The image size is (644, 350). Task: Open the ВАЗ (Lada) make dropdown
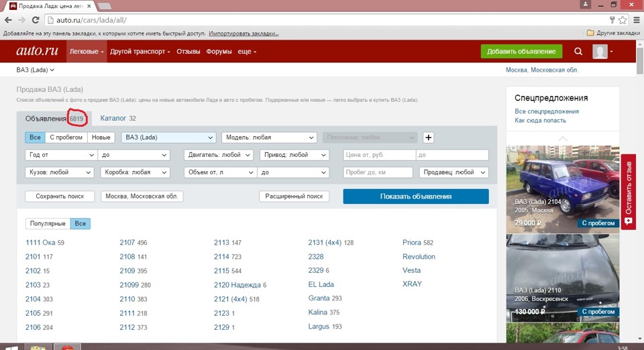click(168, 137)
